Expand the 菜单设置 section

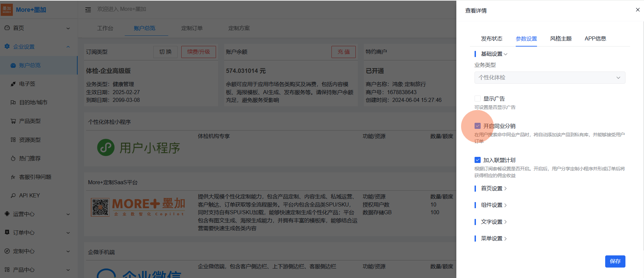click(493, 239)
